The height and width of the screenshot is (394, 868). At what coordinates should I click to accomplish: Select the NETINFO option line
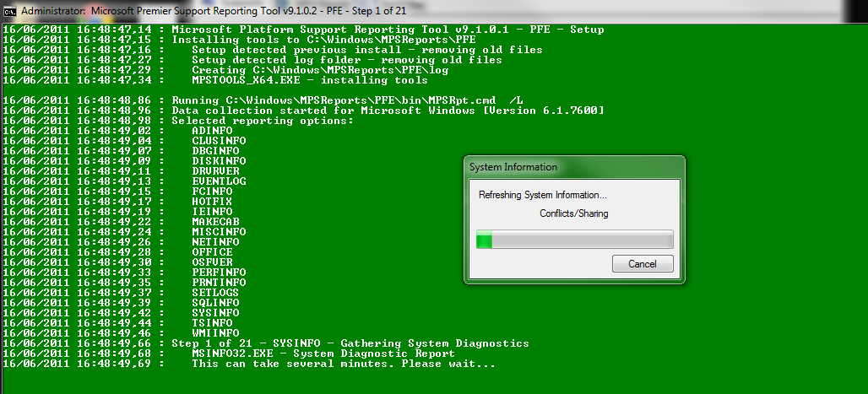pos(121,242)
